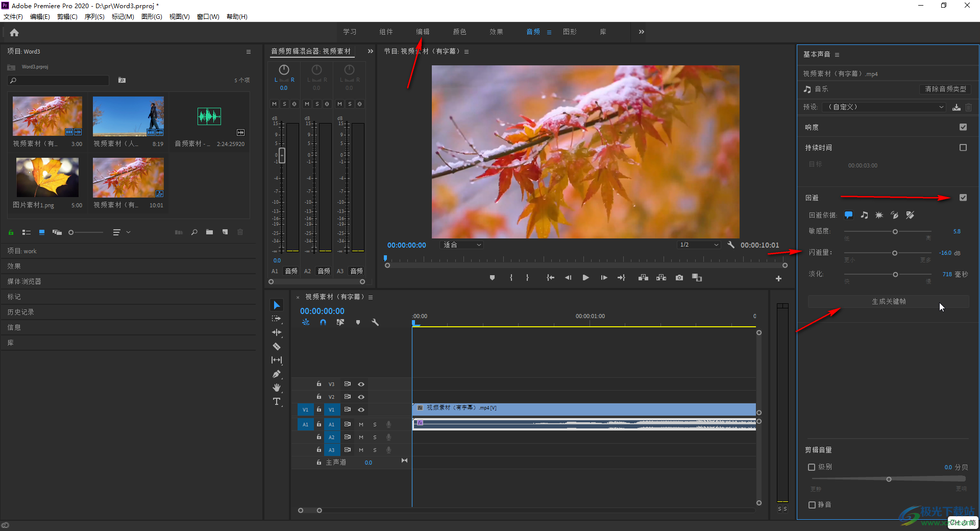
Task: Select the Ripple Edit tool
Action: [x=277, y=332]
